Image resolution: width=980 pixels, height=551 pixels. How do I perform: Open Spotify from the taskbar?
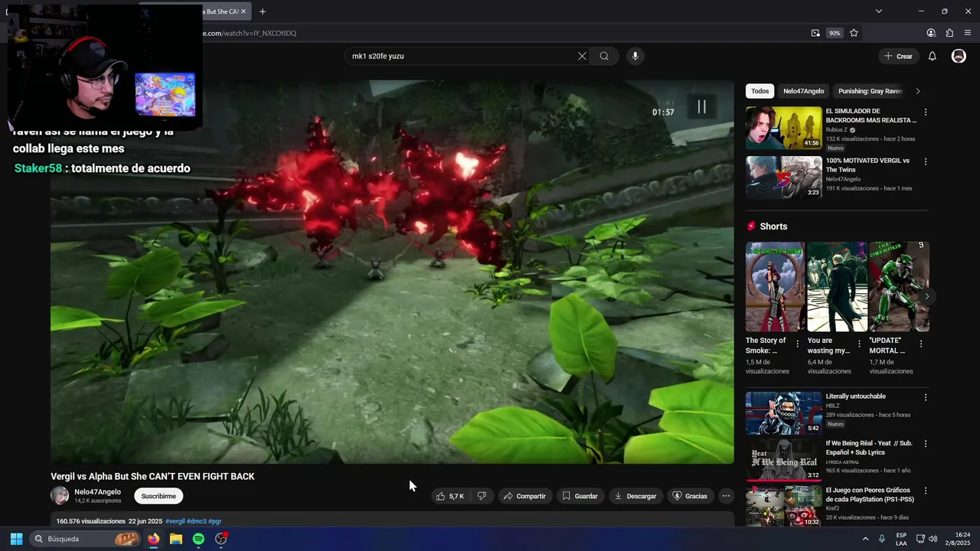click(x=198, y=539)
